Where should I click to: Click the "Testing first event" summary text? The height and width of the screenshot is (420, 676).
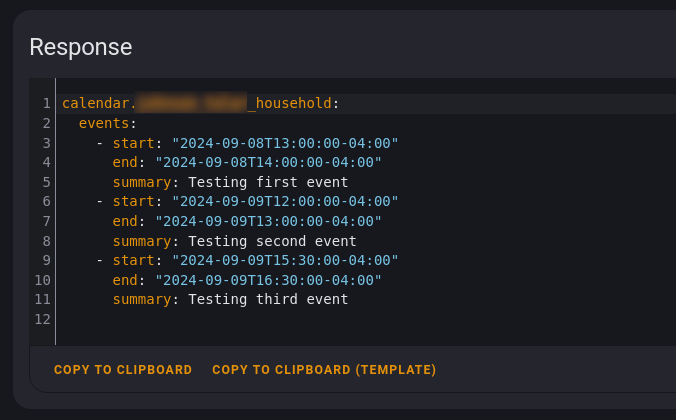(268, 182)
